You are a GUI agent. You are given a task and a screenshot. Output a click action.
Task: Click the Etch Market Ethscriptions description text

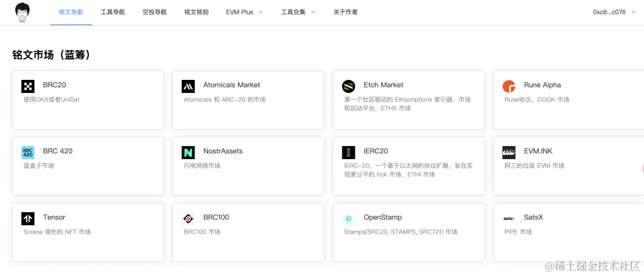point(407,104)
